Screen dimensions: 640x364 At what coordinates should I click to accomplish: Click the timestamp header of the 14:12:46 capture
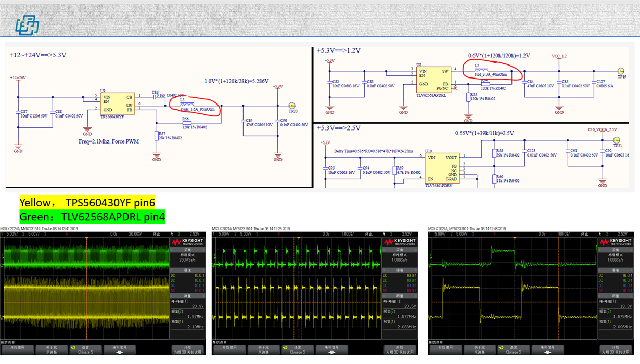(x=467, y=229)
